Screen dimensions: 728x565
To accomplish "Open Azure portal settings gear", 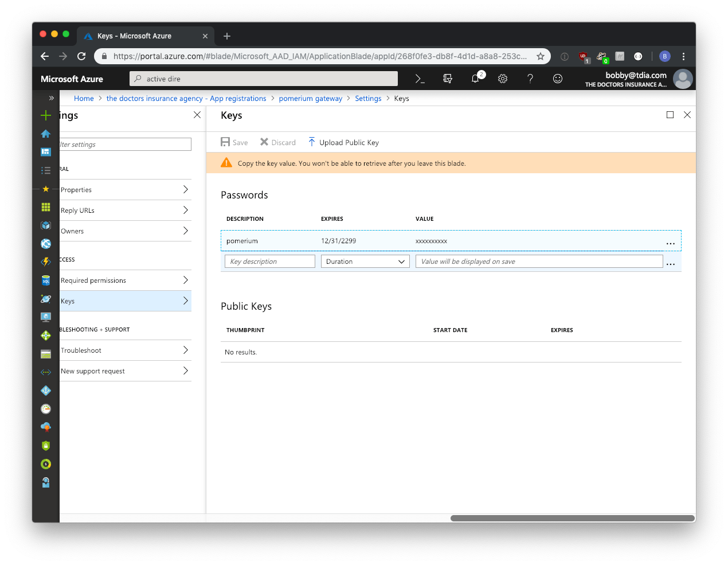I will point(503,79).
